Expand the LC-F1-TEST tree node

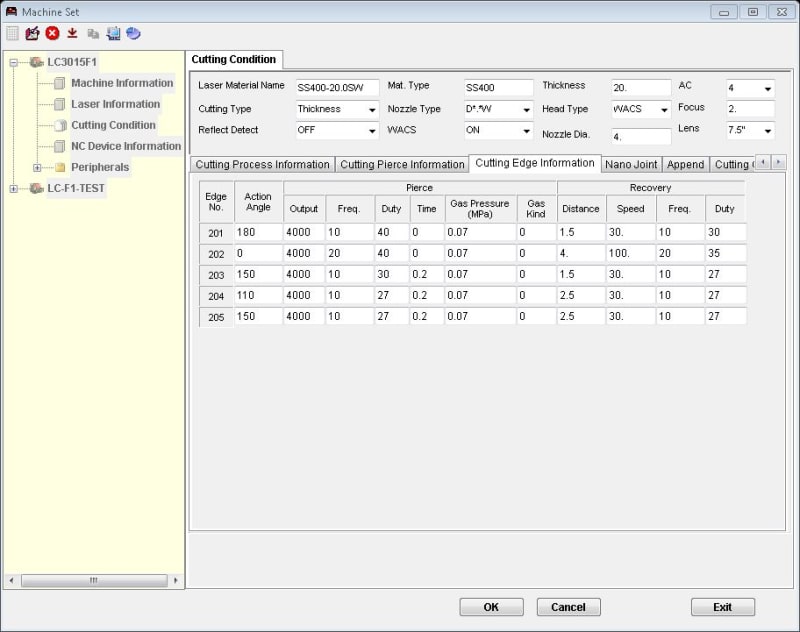pyautogui.click(x=14, y=189)
